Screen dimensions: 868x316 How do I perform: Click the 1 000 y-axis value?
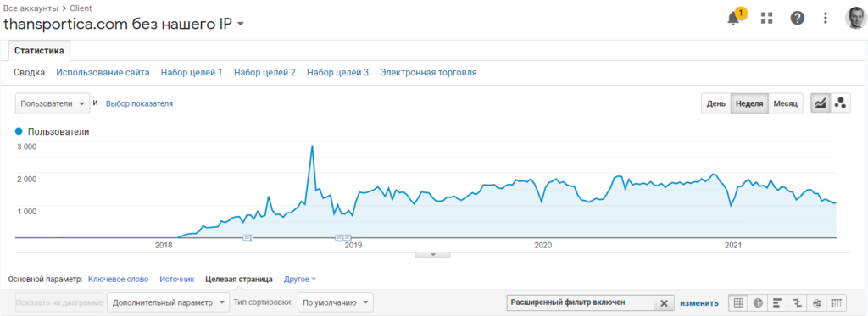click(26, 211)
